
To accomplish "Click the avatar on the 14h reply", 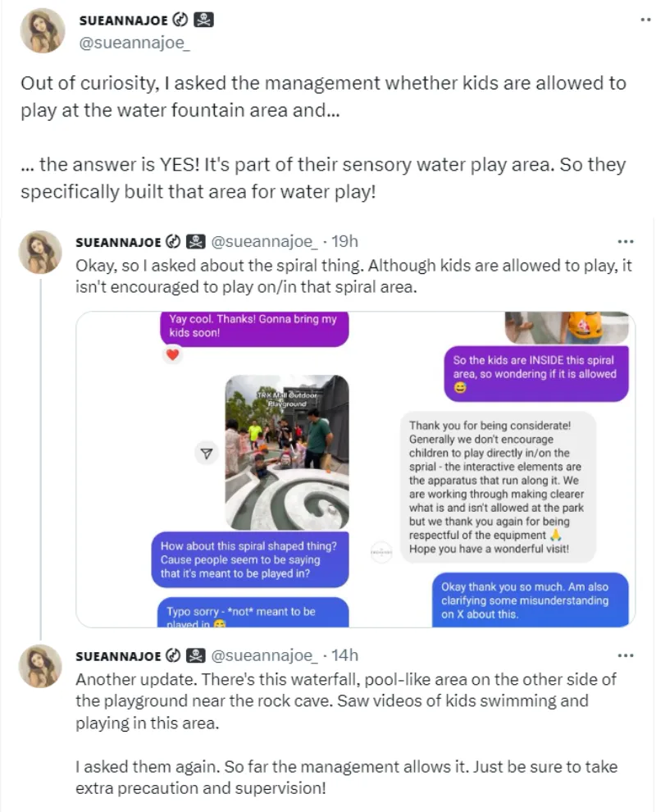I will coord(40,665).
